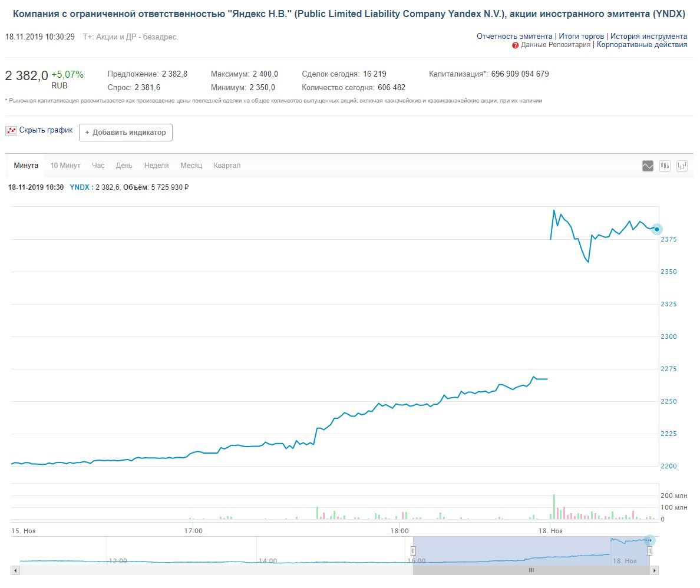700x588 pixels.
Task: Open the Добавить индикатор menu
Action: pyautogui.click(x=126, y=133)
